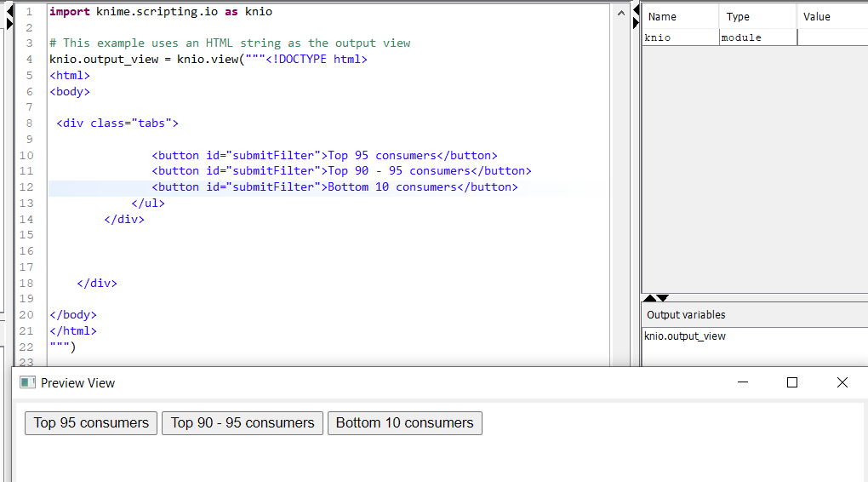Click the editor scrollbar up arrow

pyautogui.click(x=620, y=13)
